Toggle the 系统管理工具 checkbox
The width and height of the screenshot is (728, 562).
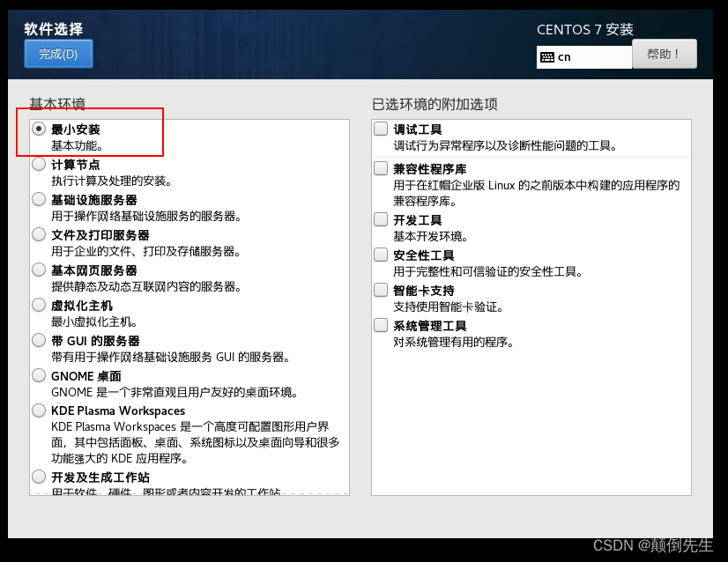(381, 325)
